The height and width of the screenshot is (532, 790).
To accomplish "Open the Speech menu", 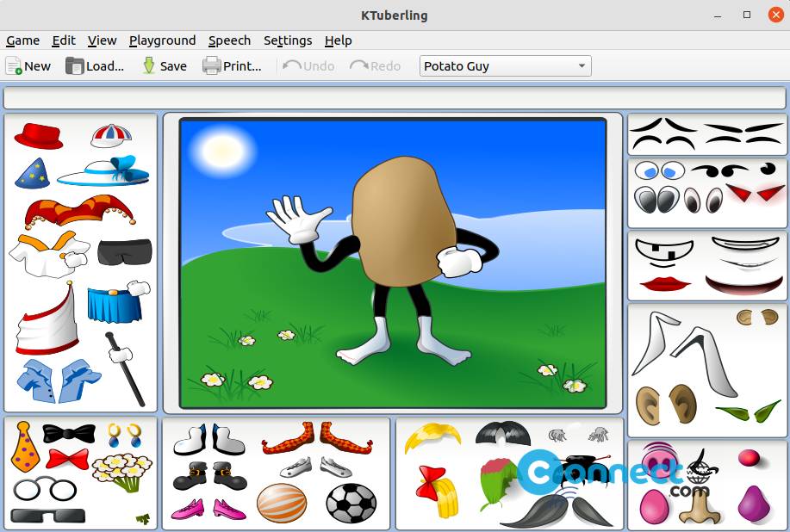I will click(x=229, y=40).
